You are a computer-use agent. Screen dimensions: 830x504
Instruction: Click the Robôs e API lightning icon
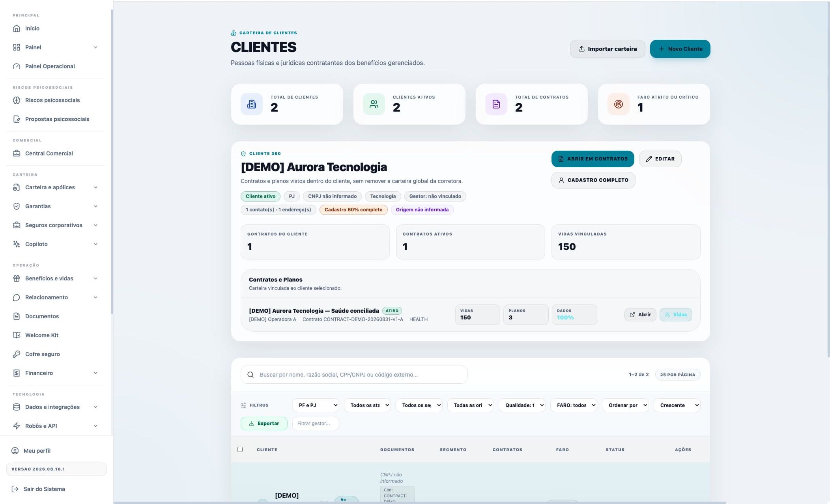[x=17, y=426]
